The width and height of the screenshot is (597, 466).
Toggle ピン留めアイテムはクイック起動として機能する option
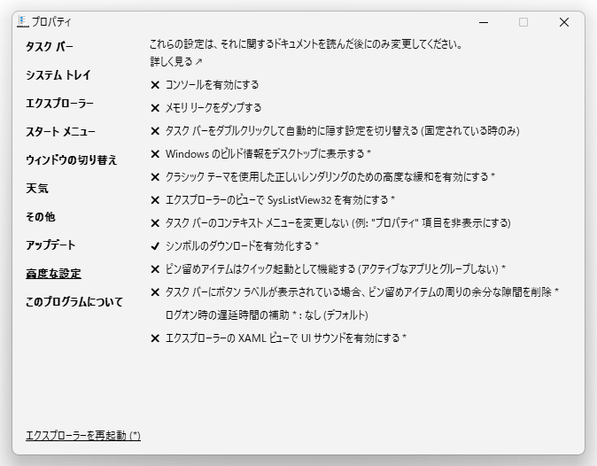(x=328, y=269)
